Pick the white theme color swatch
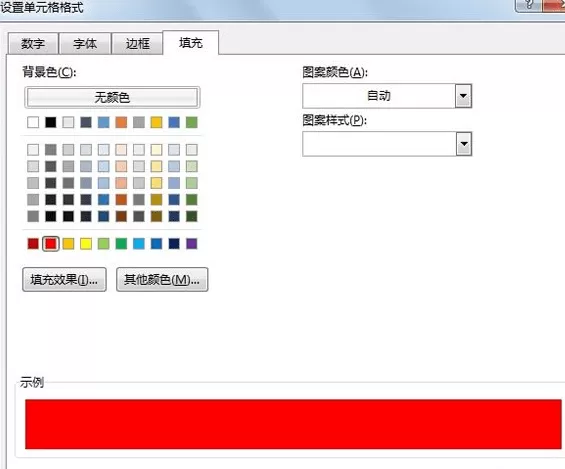The width and height of the screenshot is (565, 469). tap(33, 122)
